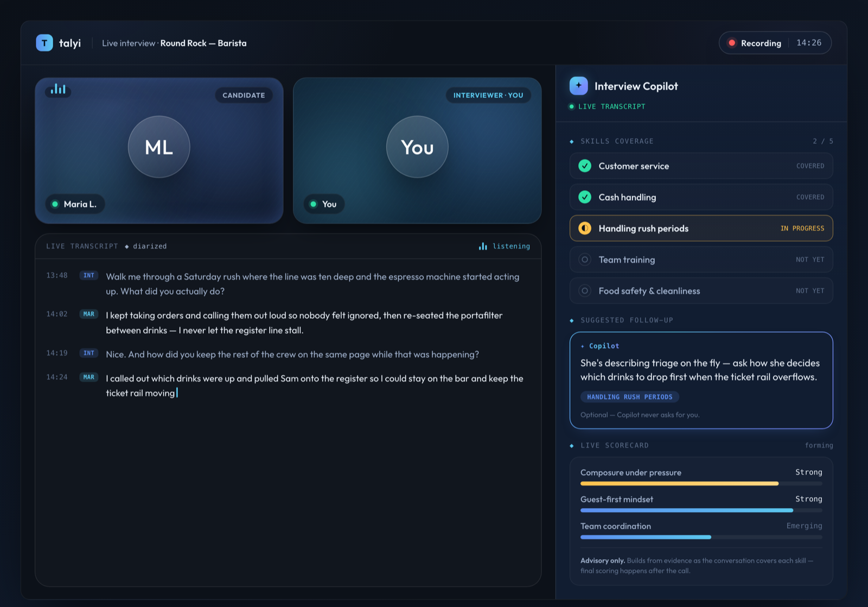The width and height of the screenshot is (868, 607).
Task: Click the You interviewer avatar
Action: [x=417, y=147]
